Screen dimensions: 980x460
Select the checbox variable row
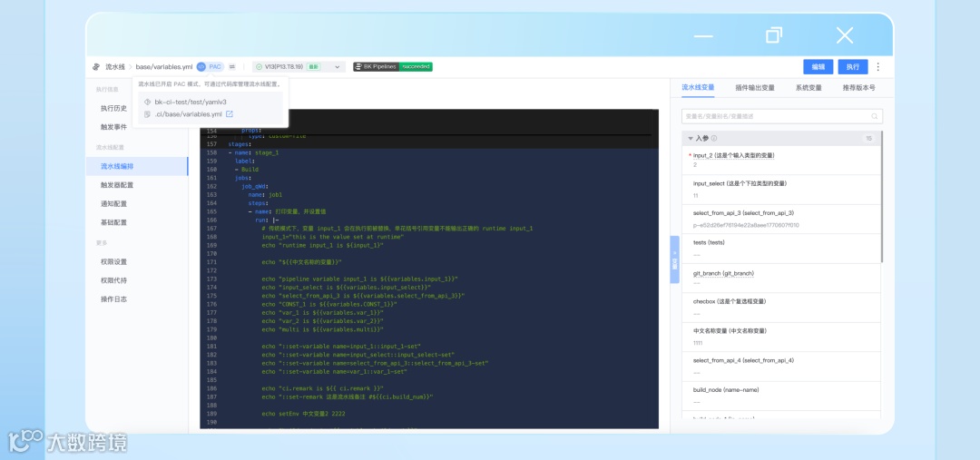tap(781, 308)
